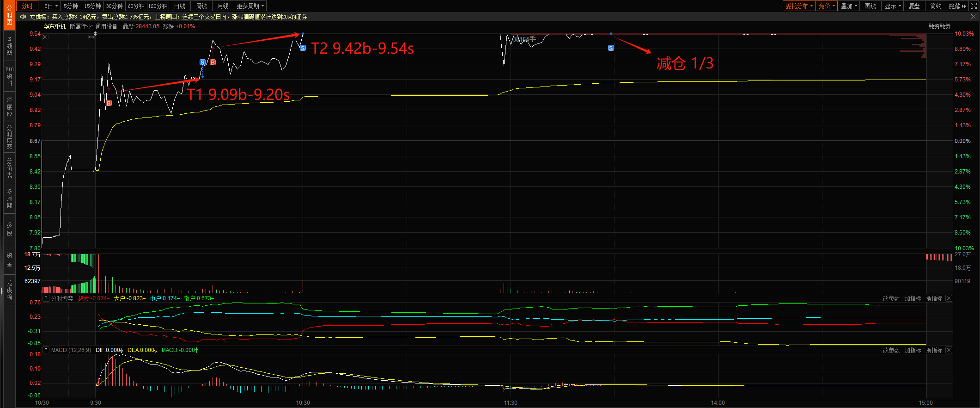Switch to the 60分钟 period
Viewport: 980px width, 408px height.
(x=136, y=6)
